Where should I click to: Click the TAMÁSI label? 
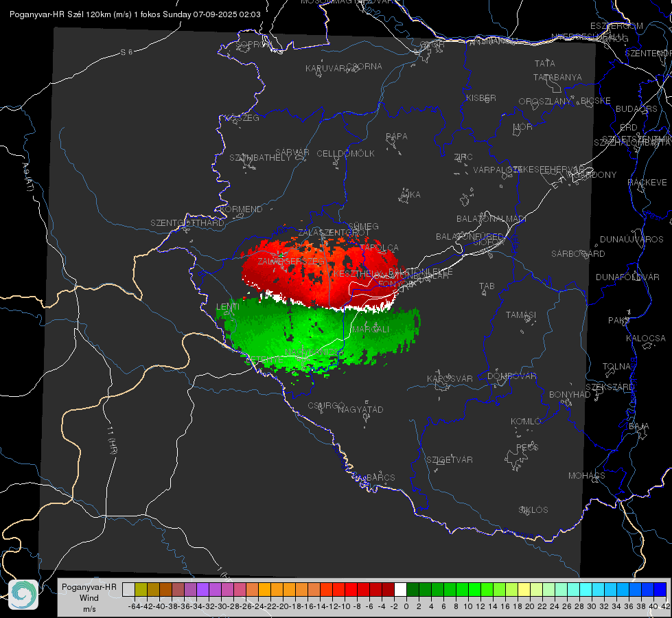point(521,315)
